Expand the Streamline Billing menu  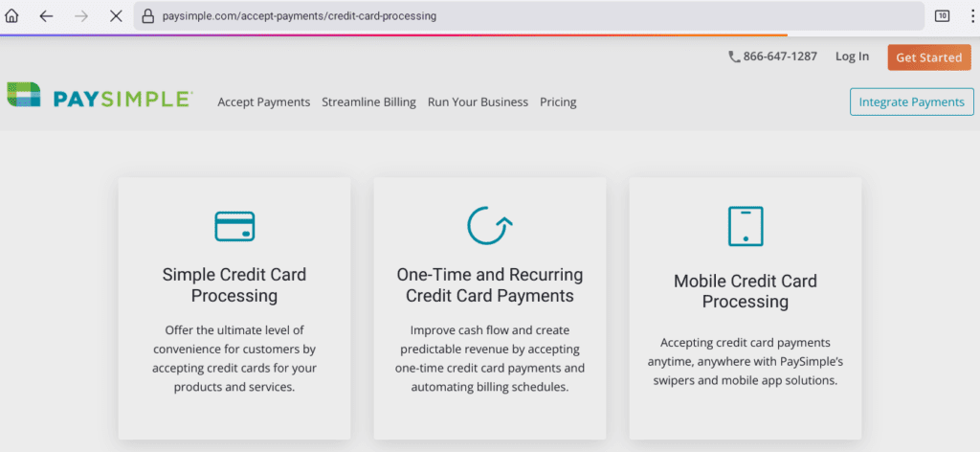click(x=368, y=102)
